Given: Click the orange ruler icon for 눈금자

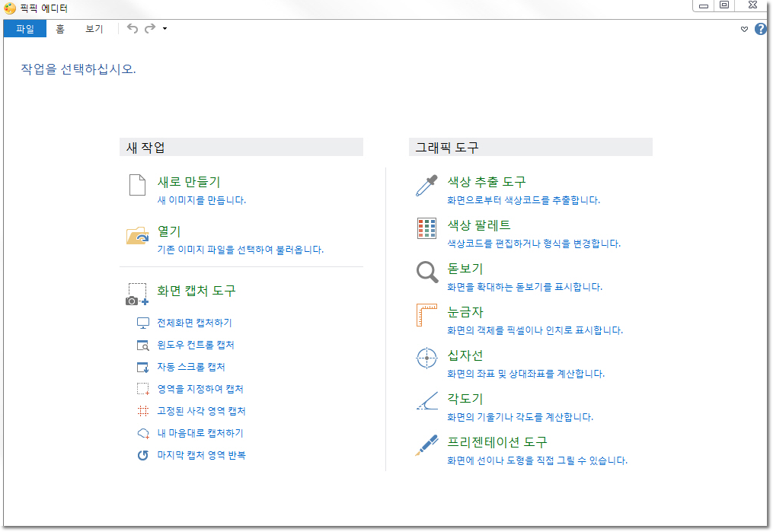Looking at the screenshot, I should 427,315.
